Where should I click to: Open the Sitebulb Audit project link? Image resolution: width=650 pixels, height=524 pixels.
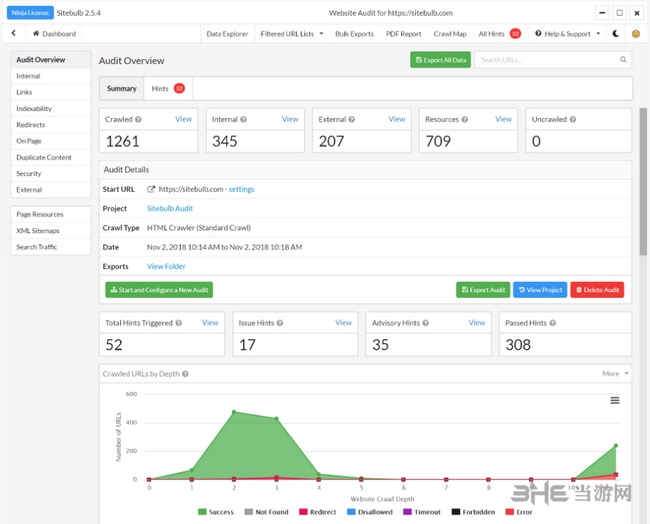[x=170, y=209]
